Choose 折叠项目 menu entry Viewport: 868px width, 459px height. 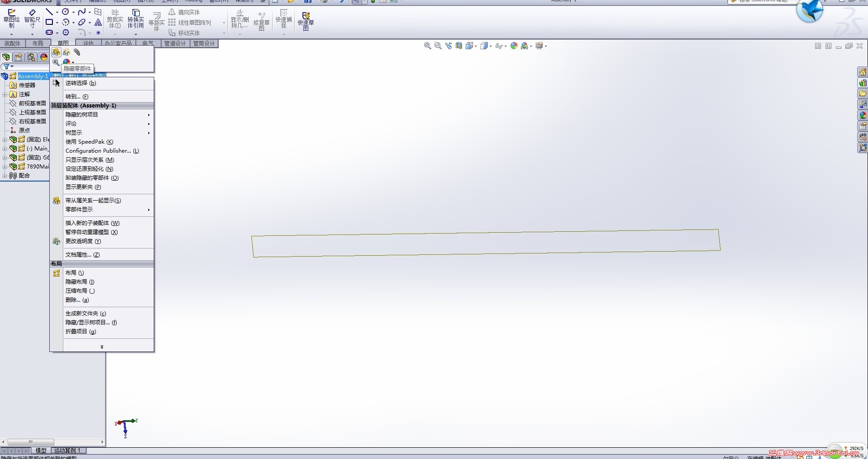[102, 332]
